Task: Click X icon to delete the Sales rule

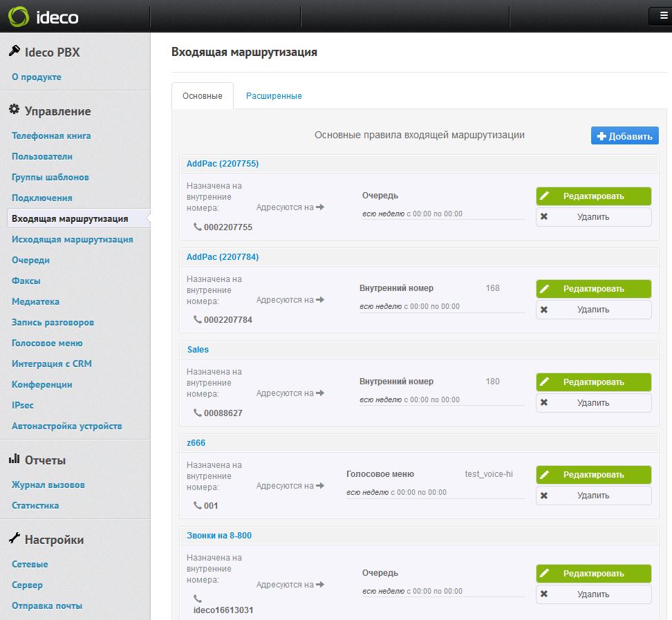Action: (544, 402)
